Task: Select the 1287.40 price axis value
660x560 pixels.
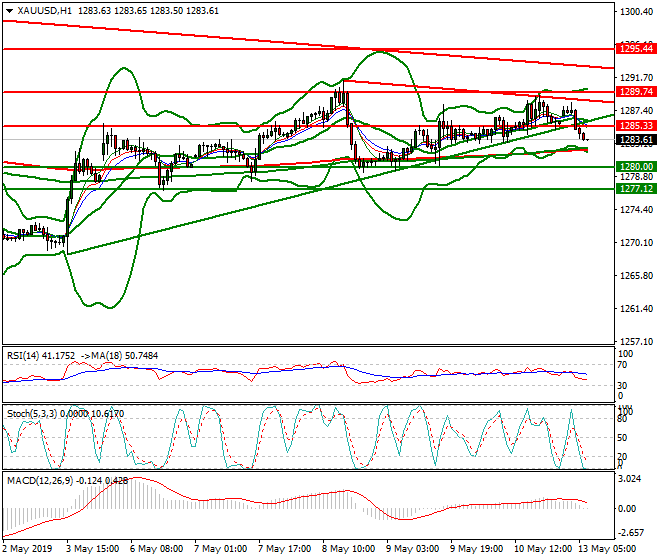Action: [x=636, y=111]
